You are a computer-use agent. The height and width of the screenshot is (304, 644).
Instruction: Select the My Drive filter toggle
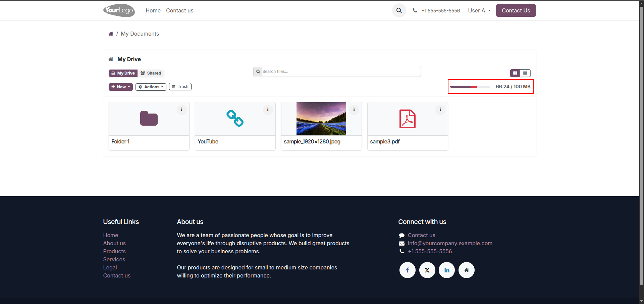(123, 73)
